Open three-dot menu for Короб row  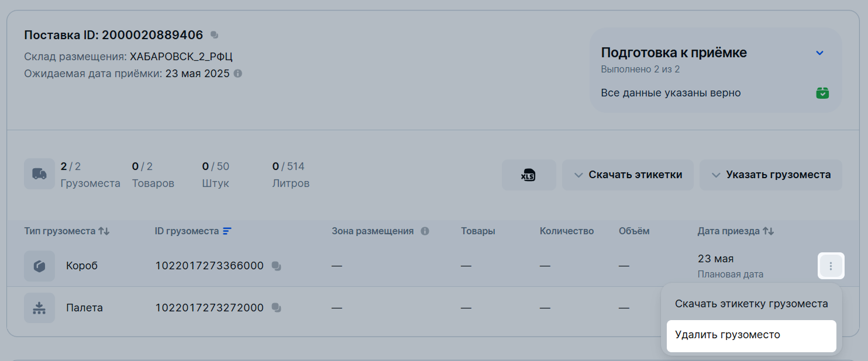(831, 266)
